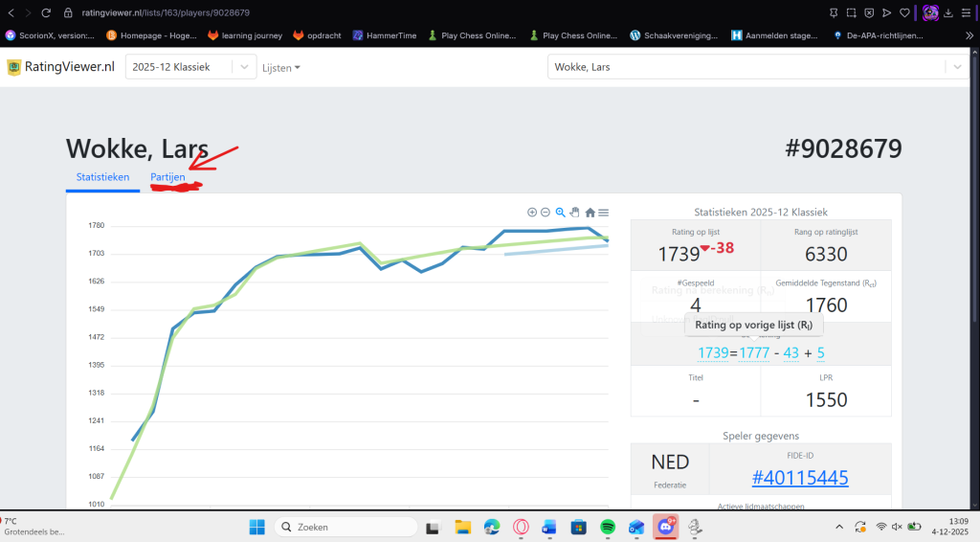Click the Windows taskbar Zoeken search box
Viewport: 980px width, 542px height.
345,527
